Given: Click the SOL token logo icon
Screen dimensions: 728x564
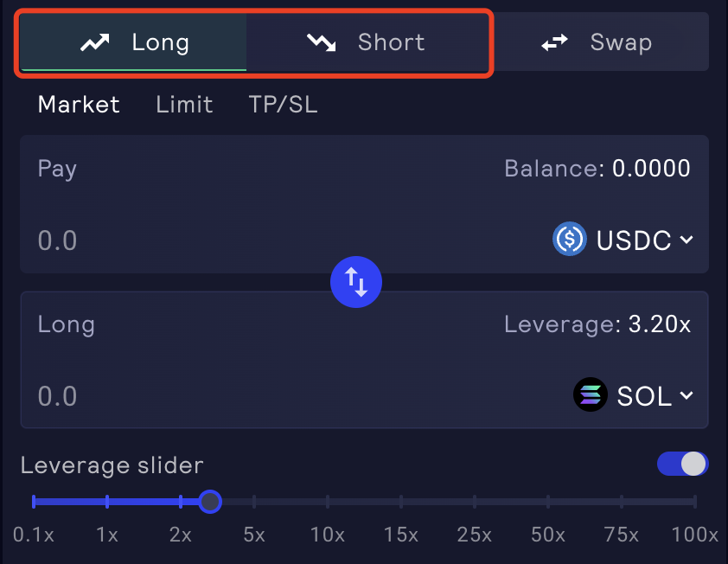Looking at the screenshot, I should tap(591, 395).
